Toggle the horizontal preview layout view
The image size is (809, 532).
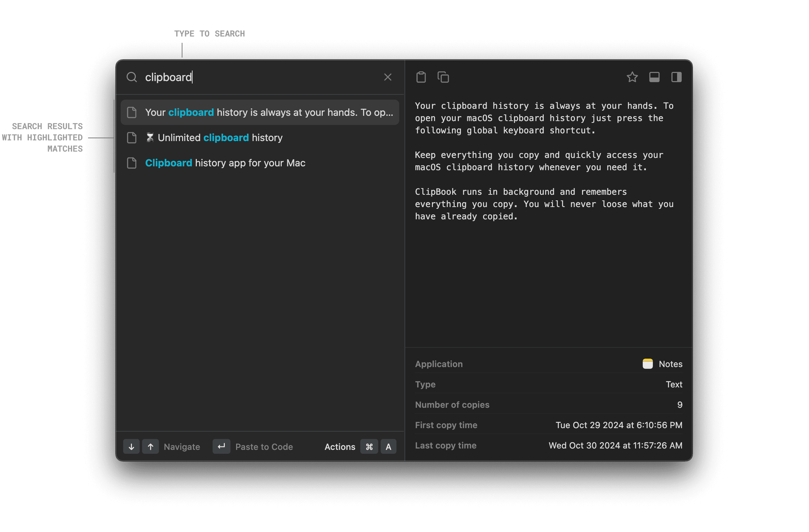(654, 77)
